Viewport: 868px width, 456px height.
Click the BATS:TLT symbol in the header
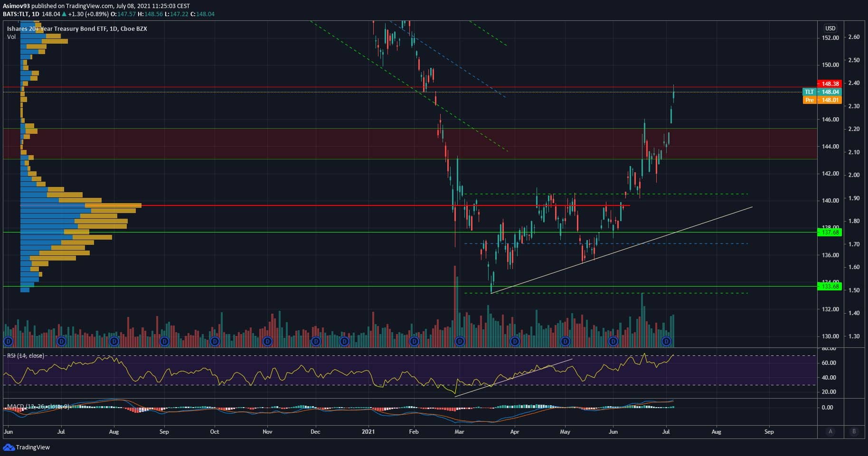[x=15, y=14]
